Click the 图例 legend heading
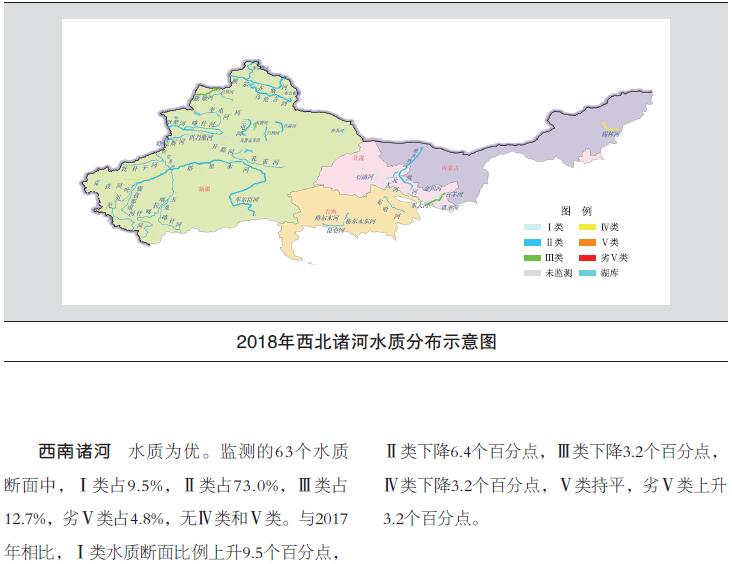 click(577, 212)
